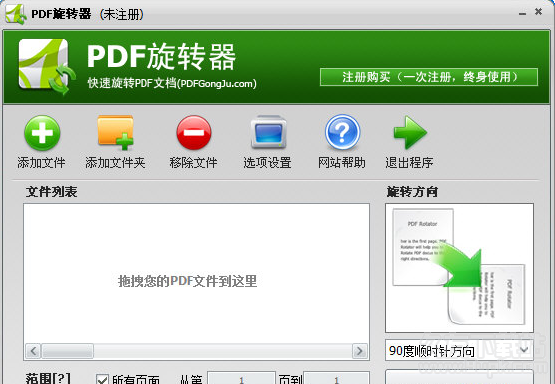555x384 pixels.
Task: Click the PDF Rotator logo in the green banner
Action: pos(47,67)
